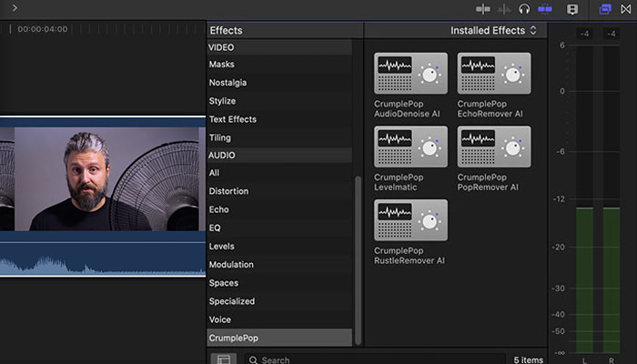Select the All audio category

click(279, 173)
